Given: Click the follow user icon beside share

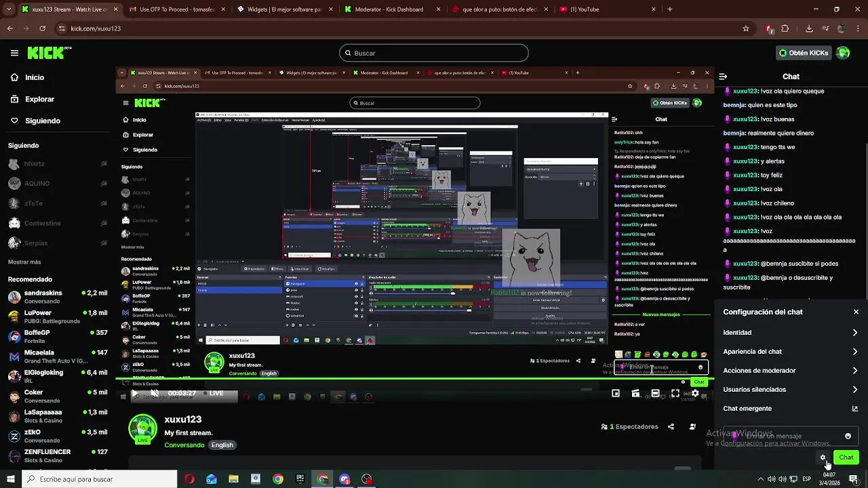Looking at the screenshot, I should [x=692, y=427].
